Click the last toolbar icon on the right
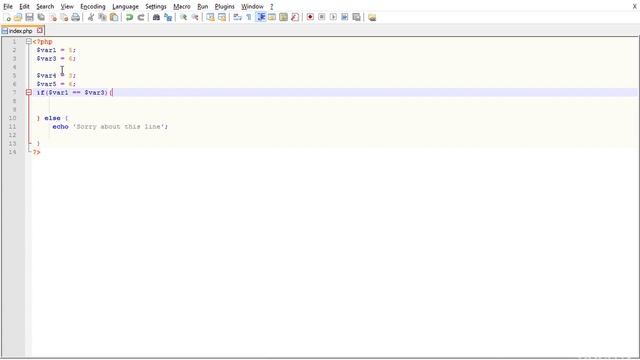The image size is (640, 360). (x=372, y=17)
